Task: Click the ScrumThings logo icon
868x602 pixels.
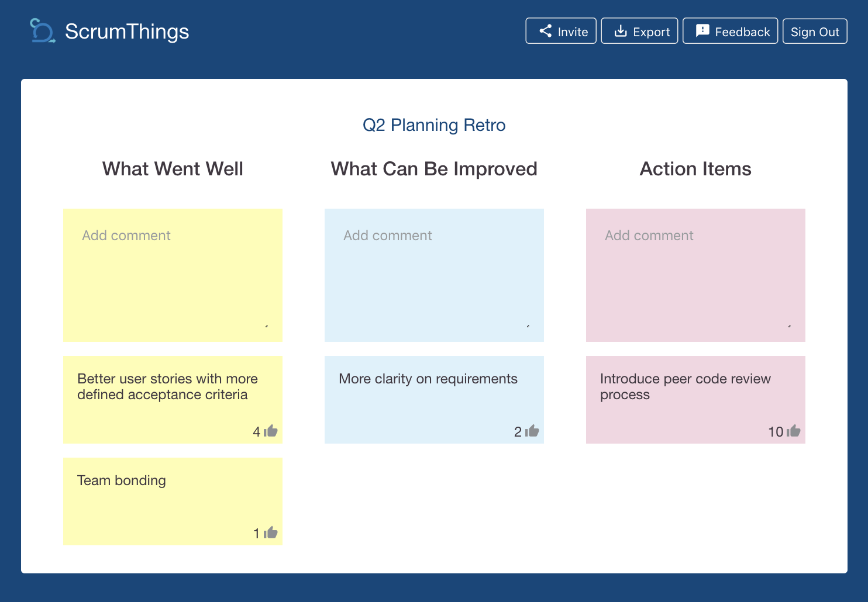Action: pos(42,31)
